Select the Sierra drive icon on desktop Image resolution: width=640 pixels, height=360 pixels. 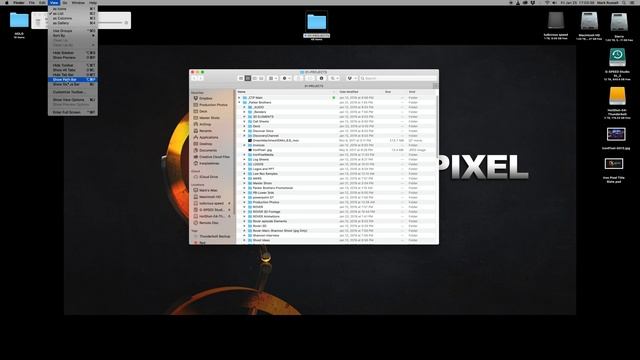pyautogui.click(x=619, y=22)
